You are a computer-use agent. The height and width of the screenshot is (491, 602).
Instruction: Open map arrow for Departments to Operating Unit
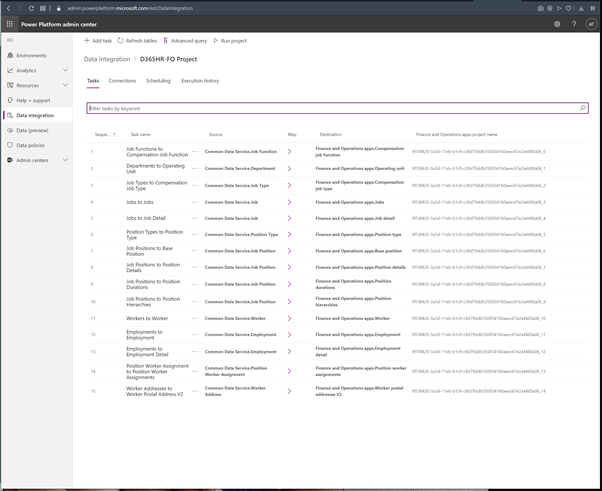coord(289,169)
